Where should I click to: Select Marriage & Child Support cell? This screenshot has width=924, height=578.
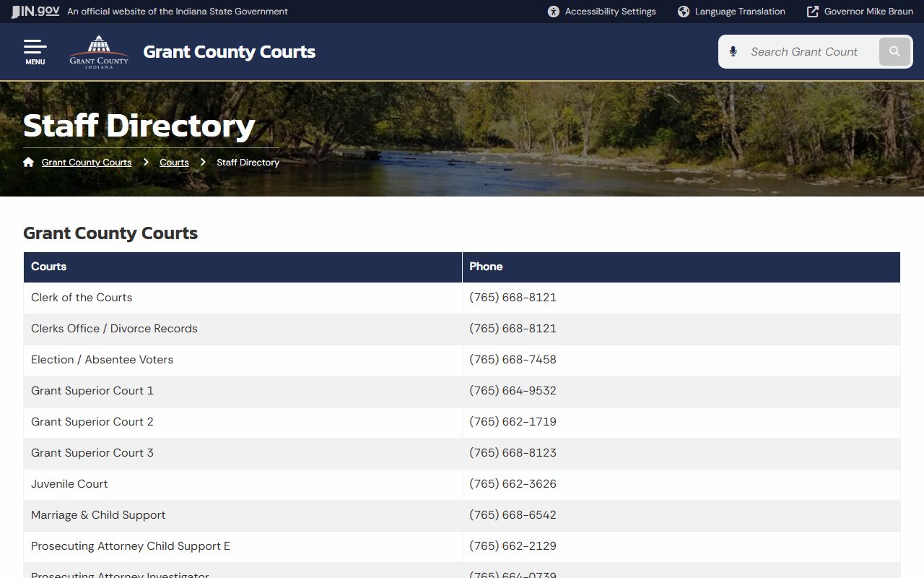243,515
